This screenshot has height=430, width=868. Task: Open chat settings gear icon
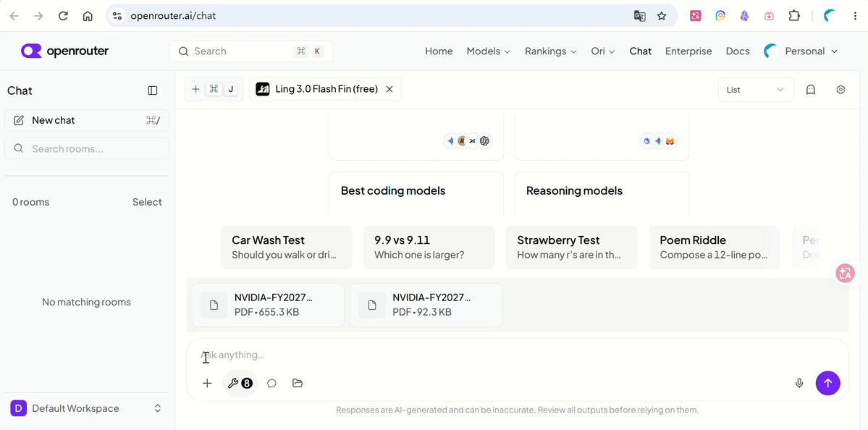coord(840,90)
